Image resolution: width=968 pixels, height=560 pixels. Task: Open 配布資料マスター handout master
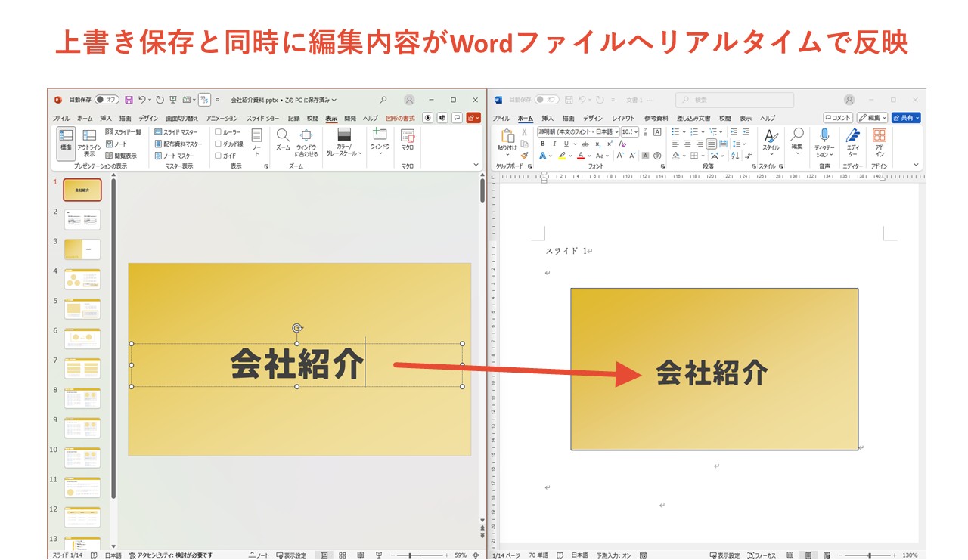coord(178,144)
